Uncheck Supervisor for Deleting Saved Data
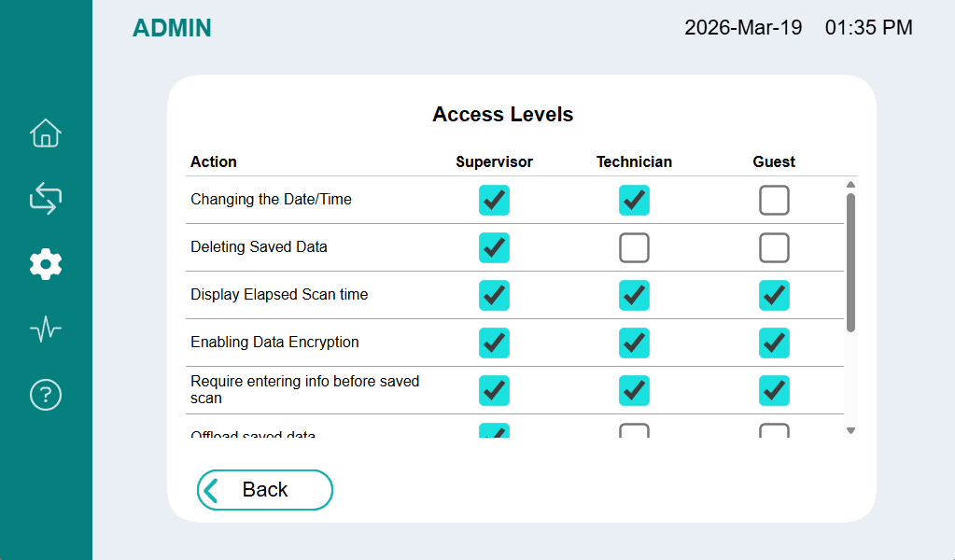 pyautogui.click(x=494, y=247)
